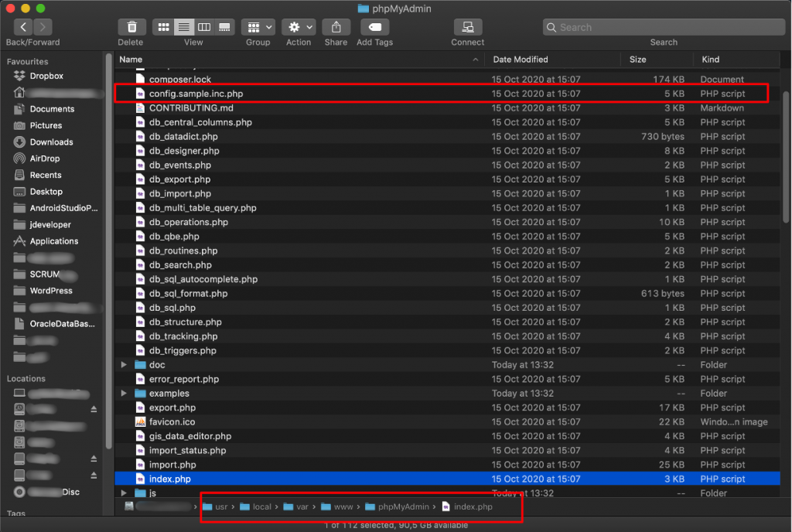Switch to list view

tap(184, 27)
